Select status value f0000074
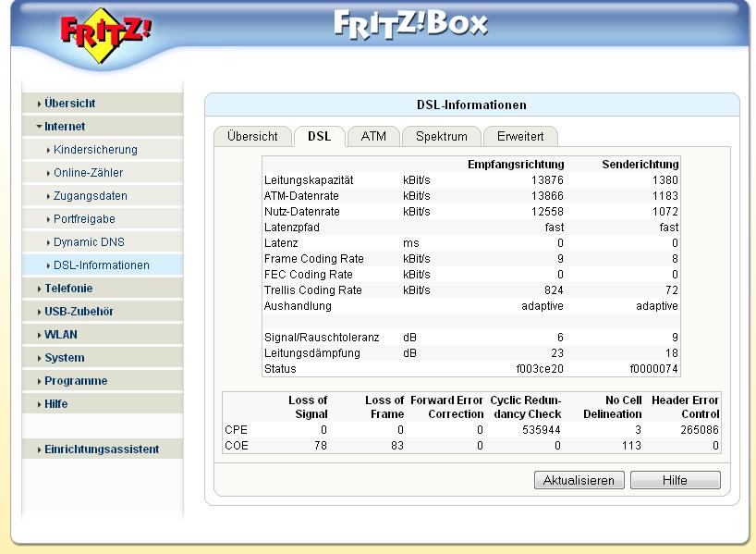Screen dimensions: 756x554 tap(653, 369)
